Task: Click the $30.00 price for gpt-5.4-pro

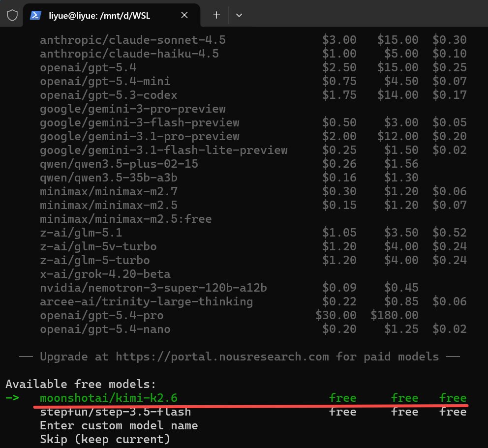Action: (x=336, y=315)
